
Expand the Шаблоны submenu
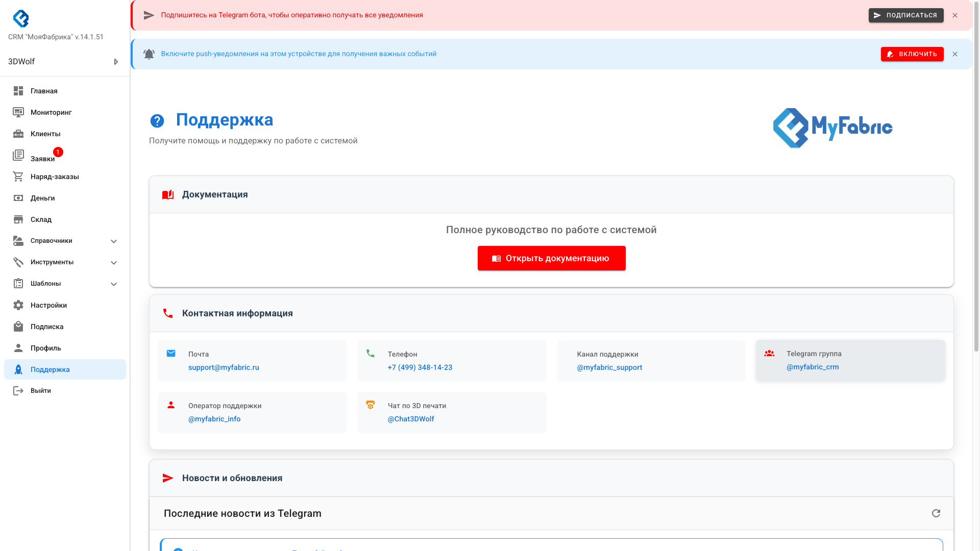114,284
